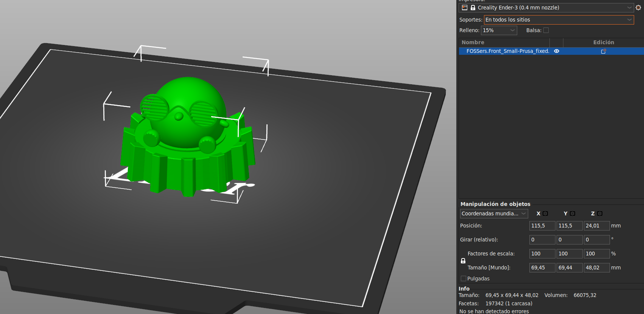Click the Girar X rotation field
The image size is (644, 314).
(542, 240)
